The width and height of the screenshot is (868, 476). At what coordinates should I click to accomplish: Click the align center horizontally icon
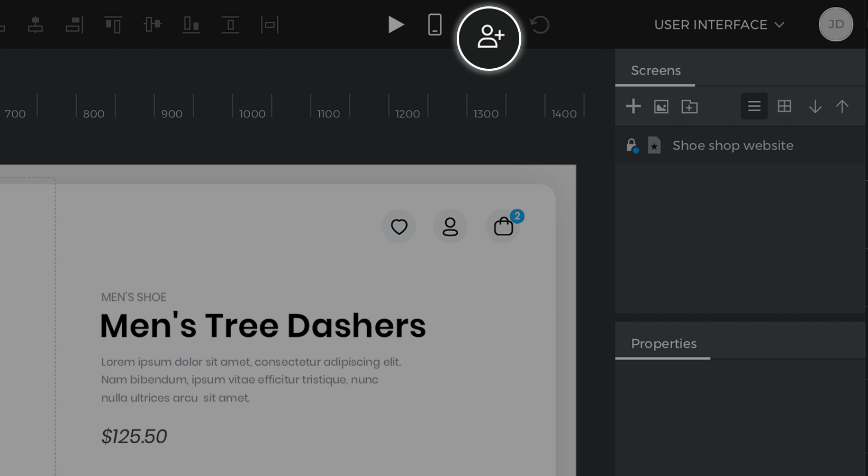pyautogui.click(x=35, y=24)
